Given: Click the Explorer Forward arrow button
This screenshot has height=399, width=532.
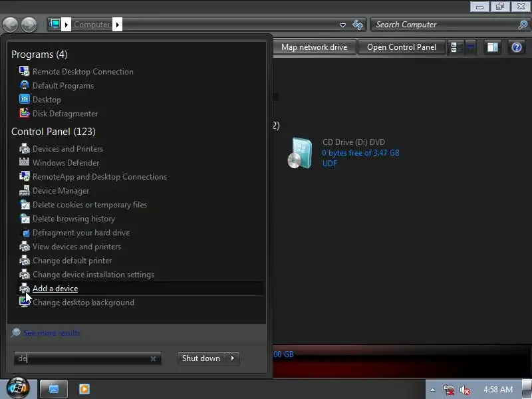Looking at the screenshot, I should [x=29, y=25].
